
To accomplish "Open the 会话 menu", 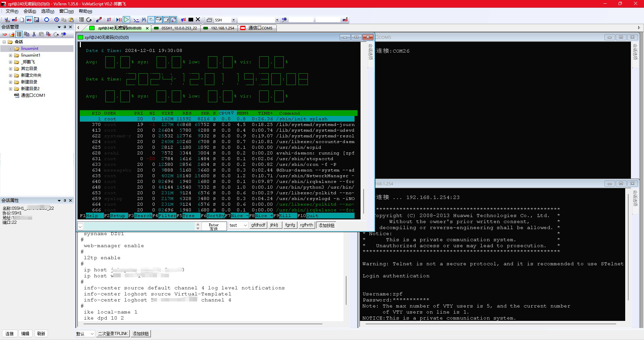I will pos(30,11).
